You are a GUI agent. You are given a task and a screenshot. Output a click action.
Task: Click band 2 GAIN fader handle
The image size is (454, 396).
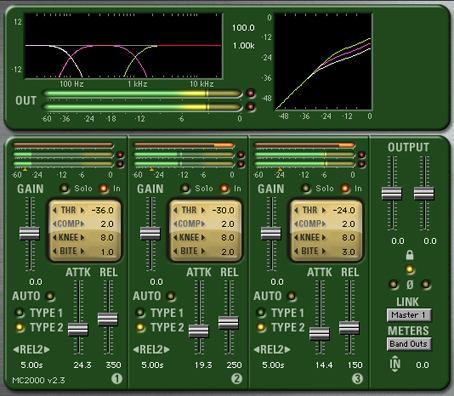(x=150, y=233)
